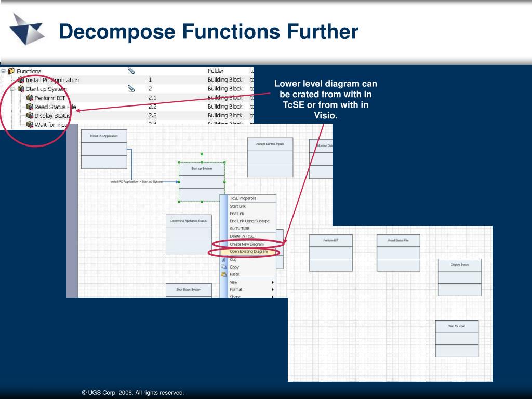The height and width of the screenshot is (399, 532).
Task: Click the paperclip icon in Start up System row
Action: [x=131, y=88]
